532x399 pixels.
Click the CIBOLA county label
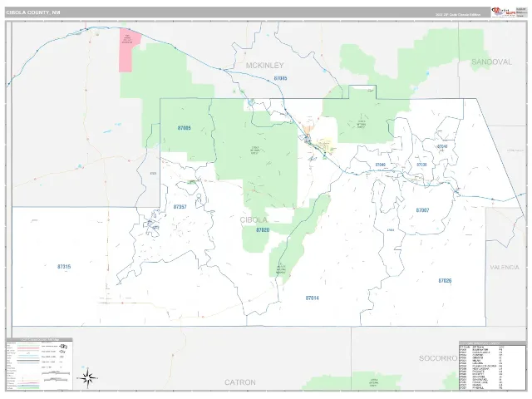coord(254,219)
